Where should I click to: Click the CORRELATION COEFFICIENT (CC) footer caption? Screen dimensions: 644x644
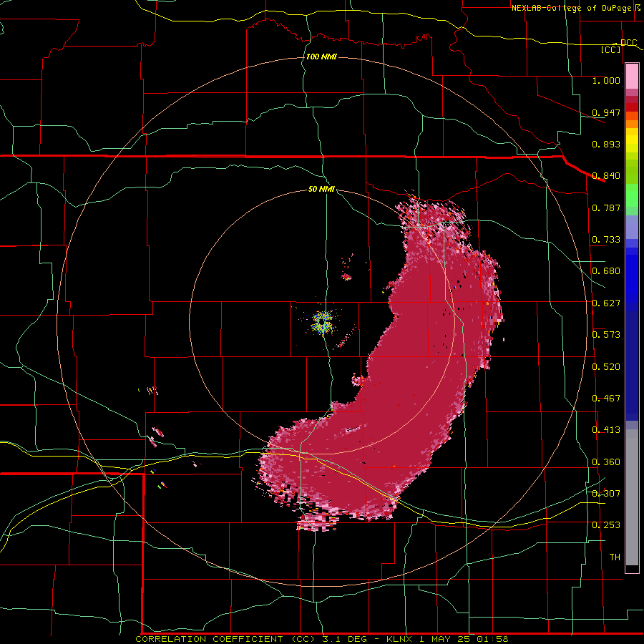(228, 639)
